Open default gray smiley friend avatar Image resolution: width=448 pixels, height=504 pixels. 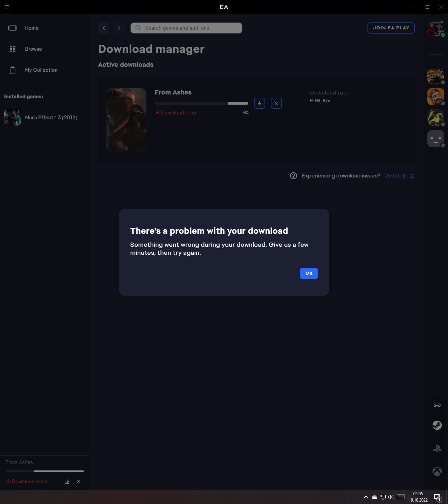point(436,139)
